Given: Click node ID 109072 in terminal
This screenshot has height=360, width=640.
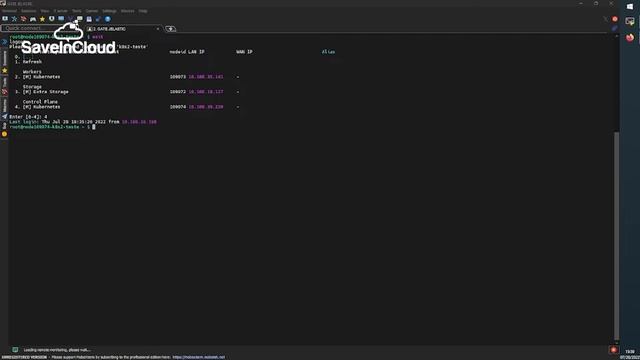Looking at the screenshot, I should [178, 92].
